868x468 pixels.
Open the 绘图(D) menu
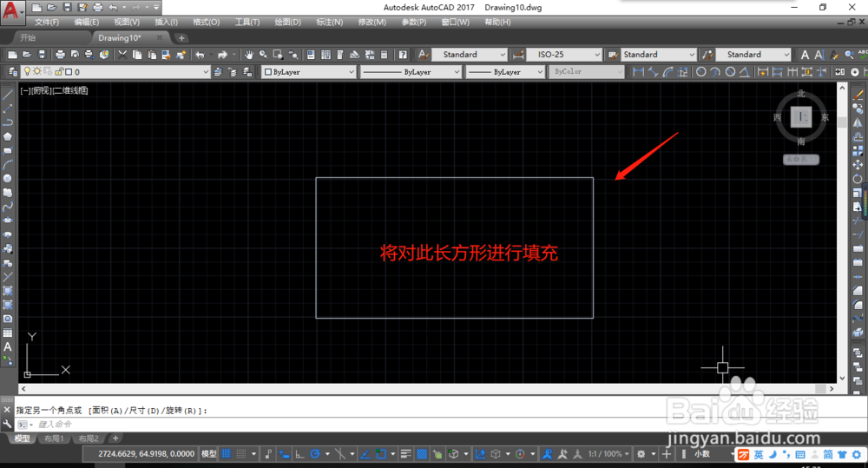tap(288, 23)
